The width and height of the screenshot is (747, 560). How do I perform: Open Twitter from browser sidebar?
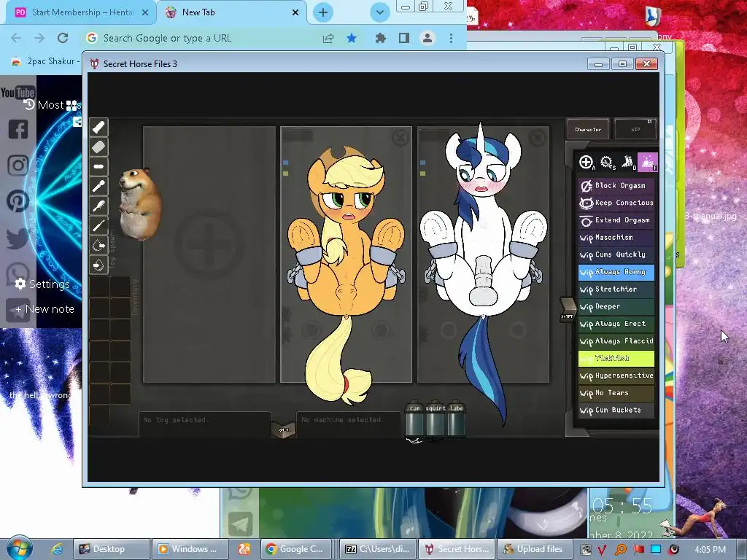[x=18, y=238]
